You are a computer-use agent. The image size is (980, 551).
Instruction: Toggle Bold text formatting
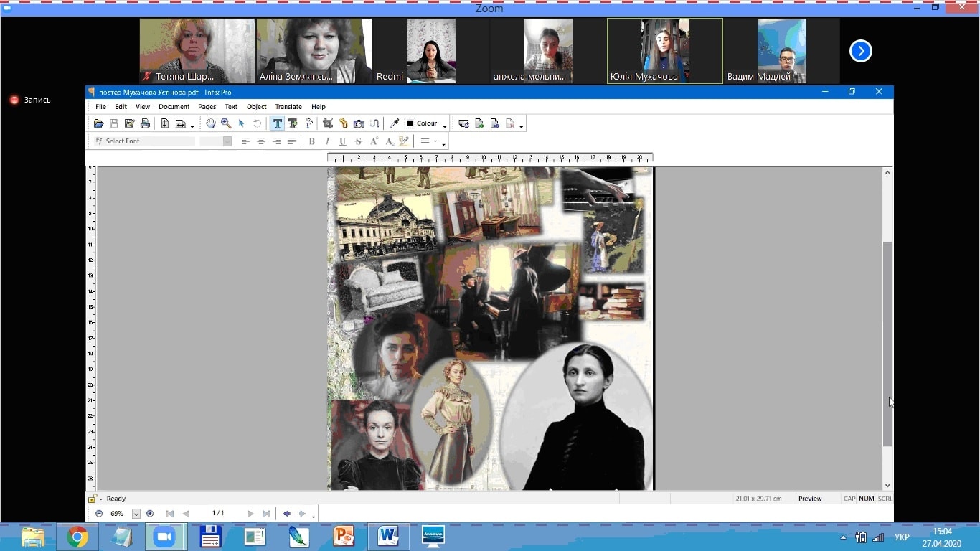[312, 141]
